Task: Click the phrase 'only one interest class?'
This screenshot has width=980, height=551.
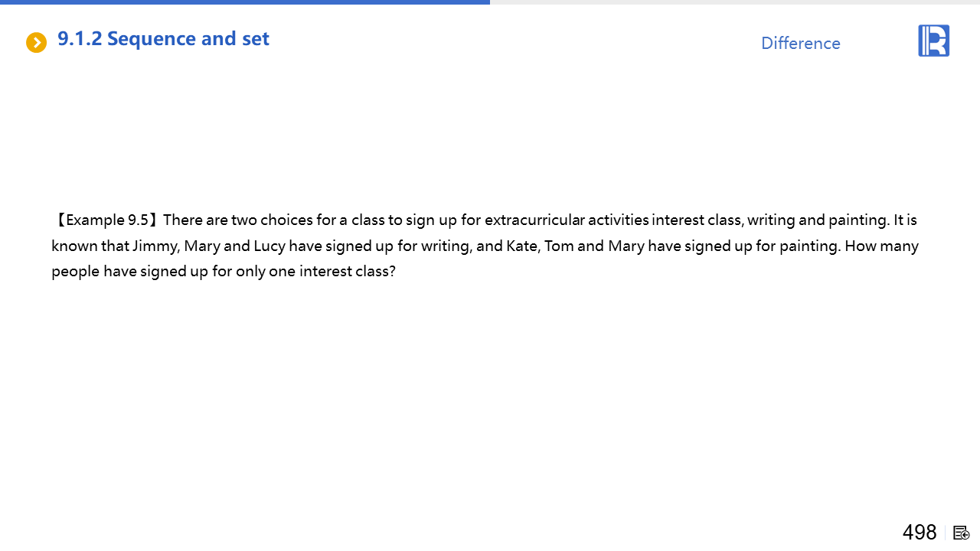Action: pyautogui.click(x=315, y=272)
